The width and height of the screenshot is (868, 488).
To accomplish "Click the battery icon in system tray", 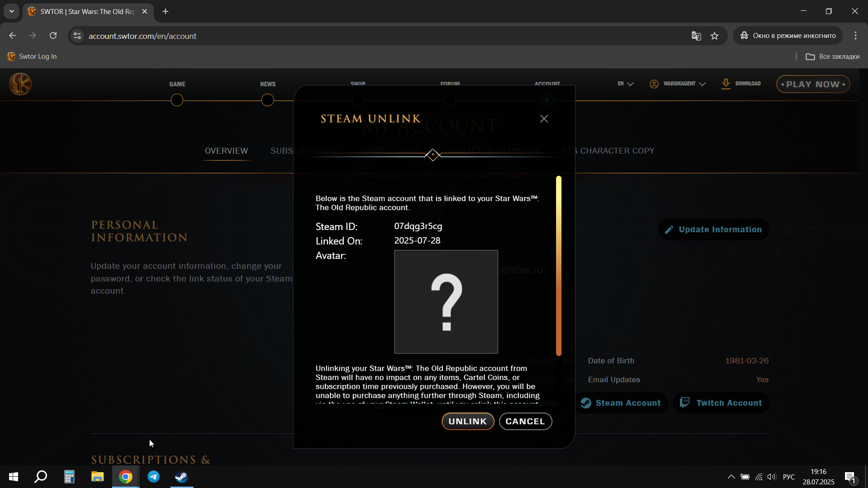I will pyautogui.click(x=745, y=477).
